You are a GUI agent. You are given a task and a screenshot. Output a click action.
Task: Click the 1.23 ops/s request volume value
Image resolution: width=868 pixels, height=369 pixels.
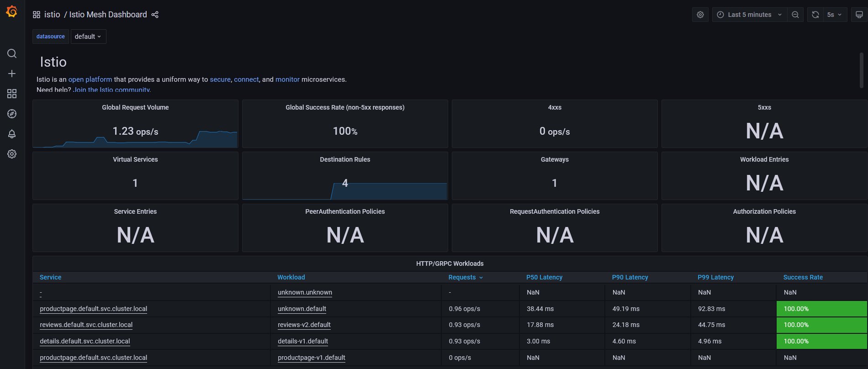(135, 132)
